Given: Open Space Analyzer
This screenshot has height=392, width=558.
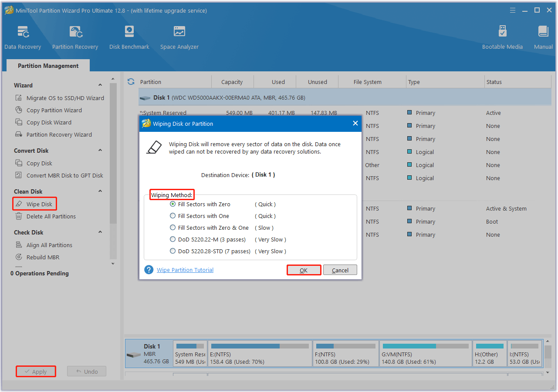Looking at the screenshot, I should click(x=179, y=37).
